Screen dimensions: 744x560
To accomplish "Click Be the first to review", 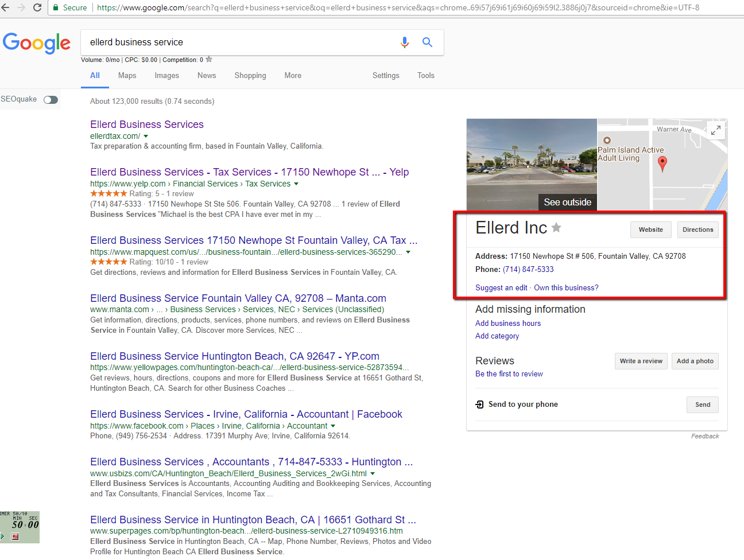I will pyautogui.click(x=509, y=374).
